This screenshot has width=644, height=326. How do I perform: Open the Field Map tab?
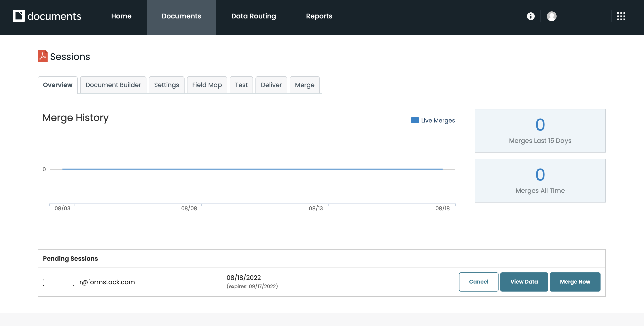click(207, 85)
